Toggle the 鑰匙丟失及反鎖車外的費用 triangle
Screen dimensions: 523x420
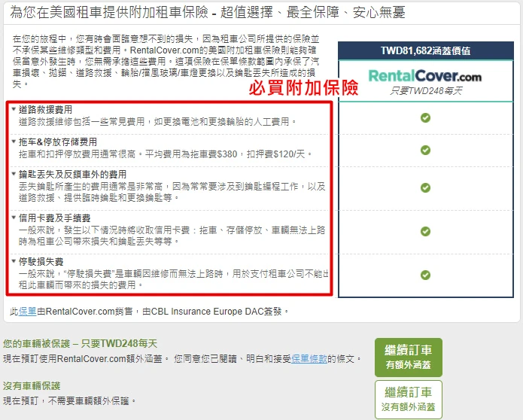tap(14, 174)
